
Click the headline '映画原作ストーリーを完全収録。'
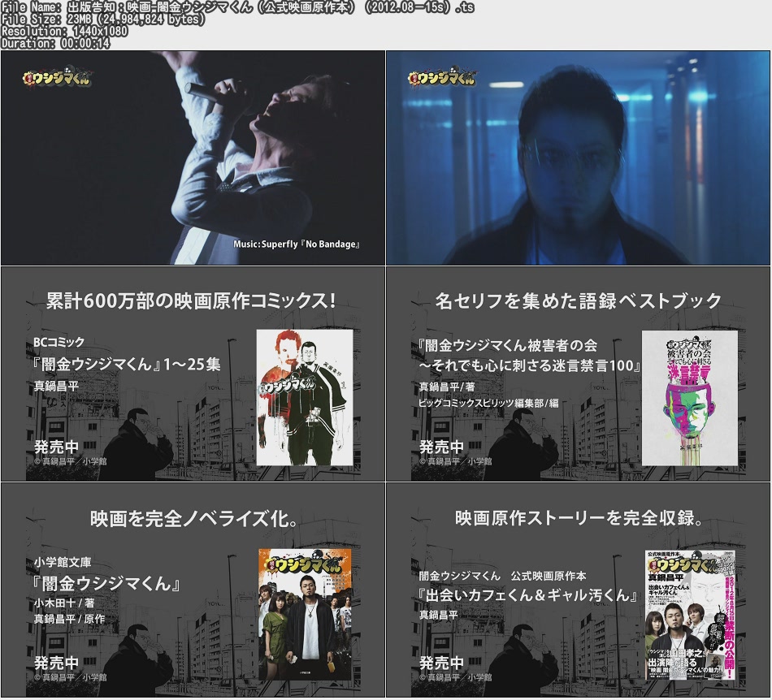point(579,518)
